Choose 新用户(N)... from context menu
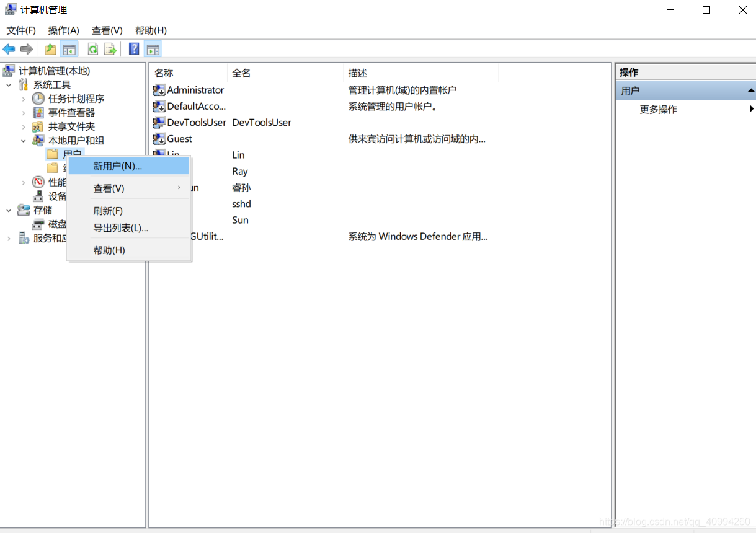This screenshot has height=533, width=756. click(x=128, y=166)
